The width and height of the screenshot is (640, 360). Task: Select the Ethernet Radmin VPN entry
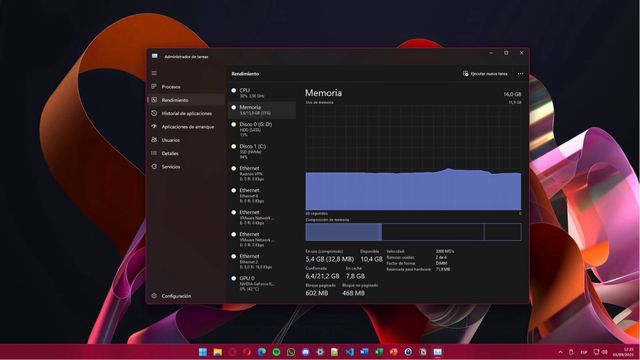tap(262, 173)
